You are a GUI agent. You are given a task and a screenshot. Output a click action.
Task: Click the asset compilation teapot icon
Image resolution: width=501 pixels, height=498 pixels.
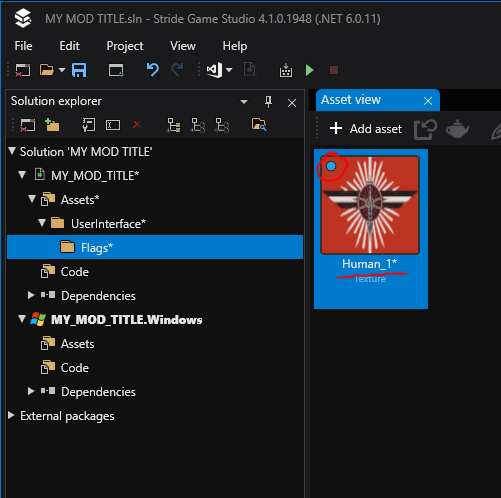[x=458, y=129]
